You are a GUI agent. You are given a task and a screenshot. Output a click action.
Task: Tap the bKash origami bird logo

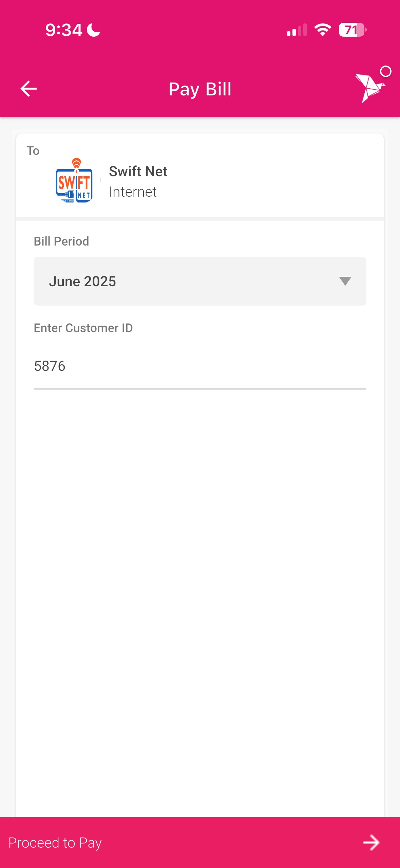pos(369,88)
